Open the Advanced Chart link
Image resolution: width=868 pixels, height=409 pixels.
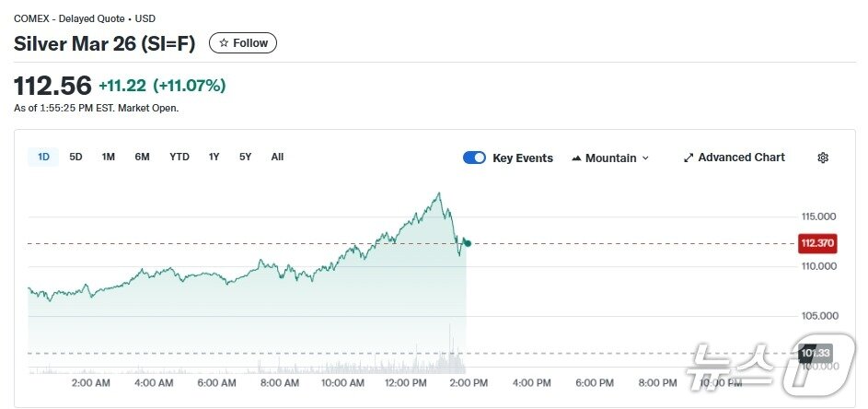point(741,158)
